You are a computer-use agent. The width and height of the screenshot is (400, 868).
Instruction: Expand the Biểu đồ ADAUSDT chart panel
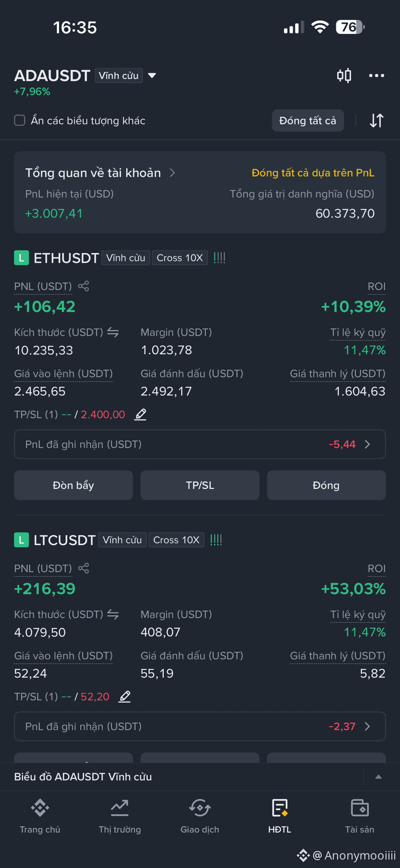(x=378, y=777)
